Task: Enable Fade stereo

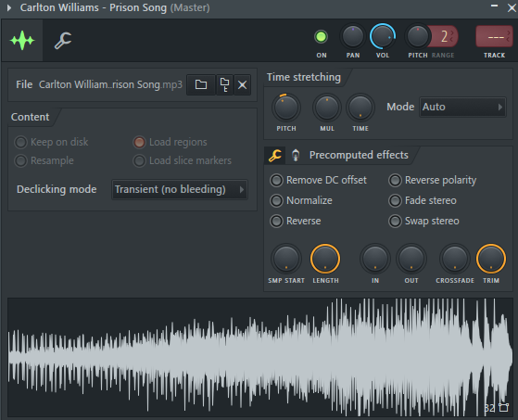Action: [423, 200]
